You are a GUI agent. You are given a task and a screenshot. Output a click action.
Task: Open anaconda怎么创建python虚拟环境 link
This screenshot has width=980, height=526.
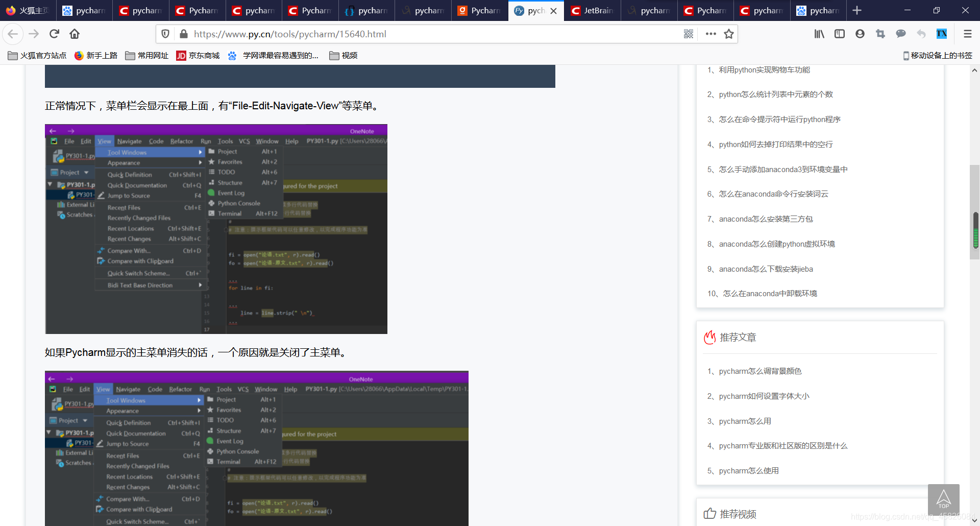[x=777, y=244]
